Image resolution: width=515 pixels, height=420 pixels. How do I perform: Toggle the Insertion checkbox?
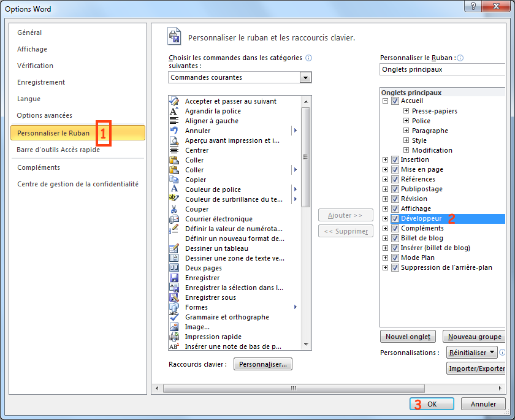395,159
